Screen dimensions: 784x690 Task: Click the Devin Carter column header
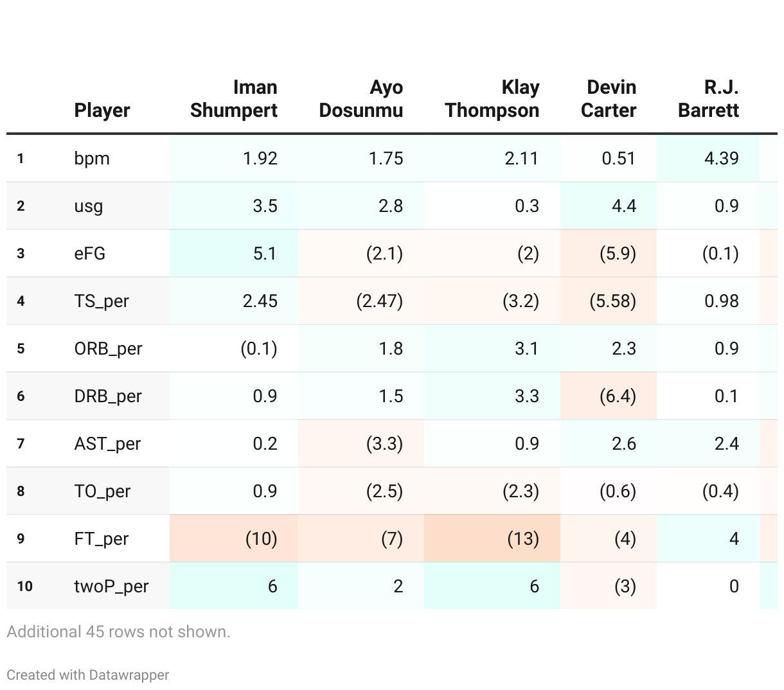click(x=609, y=99)
